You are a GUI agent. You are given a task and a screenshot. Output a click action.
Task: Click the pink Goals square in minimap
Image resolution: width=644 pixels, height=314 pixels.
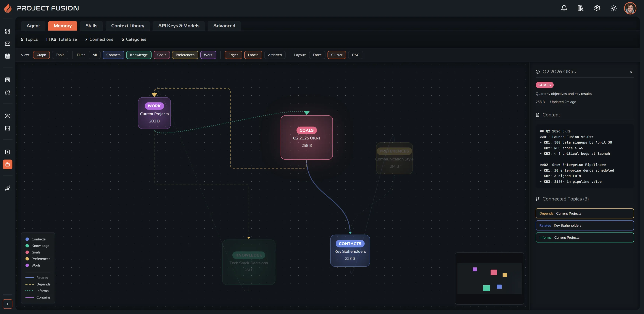[x=493, y=272]
